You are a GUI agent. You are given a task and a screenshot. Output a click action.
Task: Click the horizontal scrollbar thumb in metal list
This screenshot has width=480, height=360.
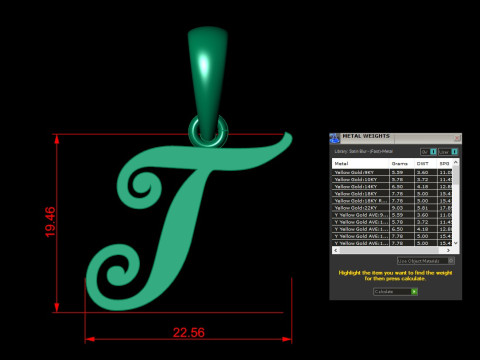pos(389,250)
